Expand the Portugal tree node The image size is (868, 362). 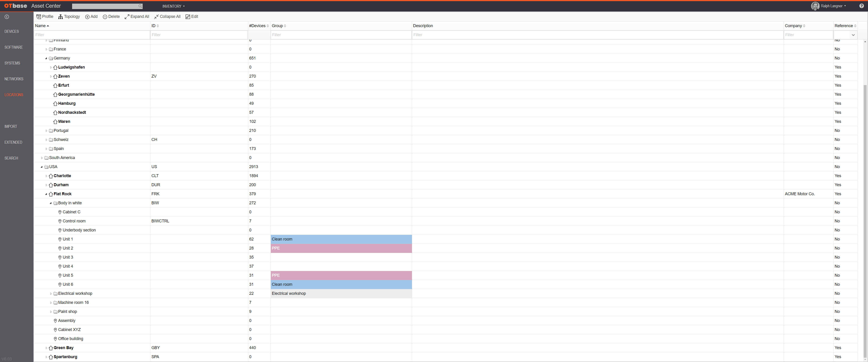pos(46,131)
